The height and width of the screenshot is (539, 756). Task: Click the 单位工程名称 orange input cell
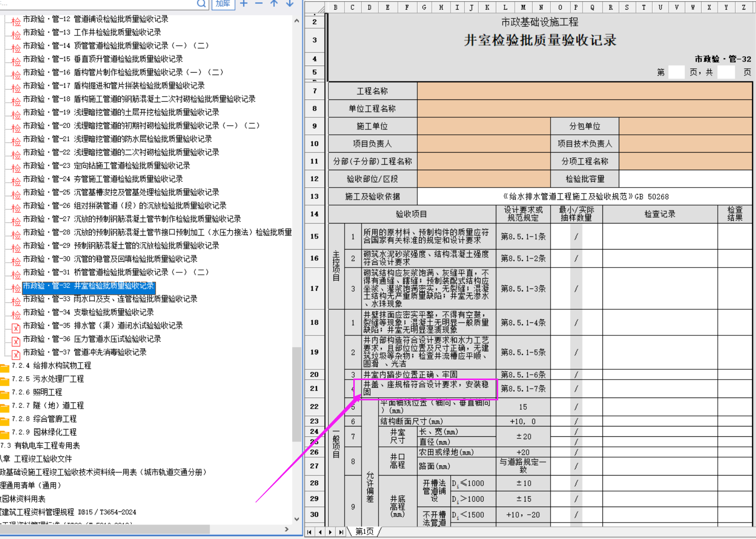point(585,109)
